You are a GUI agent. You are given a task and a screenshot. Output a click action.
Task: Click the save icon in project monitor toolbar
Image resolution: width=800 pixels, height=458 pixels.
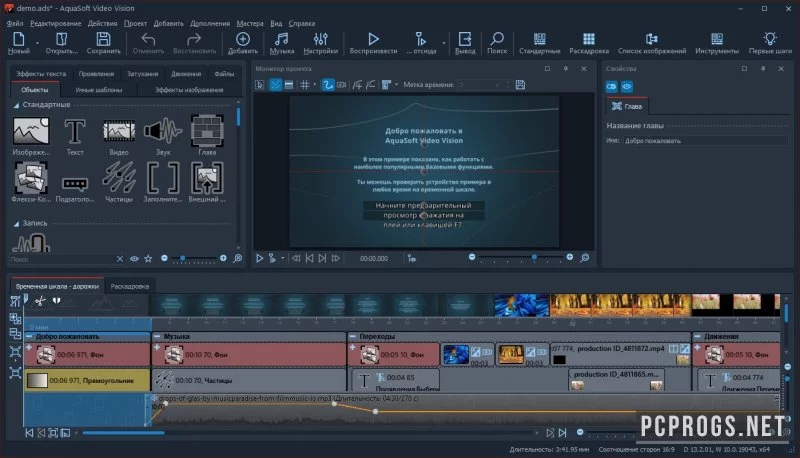point(520,85)
